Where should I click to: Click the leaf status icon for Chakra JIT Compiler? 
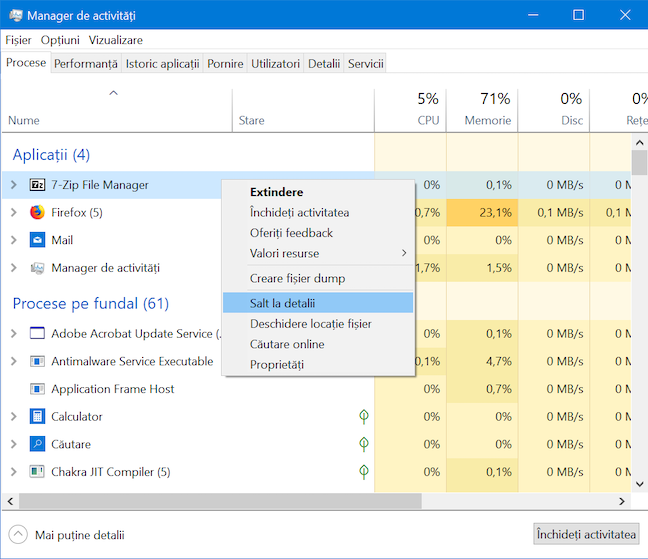(364, 471)
